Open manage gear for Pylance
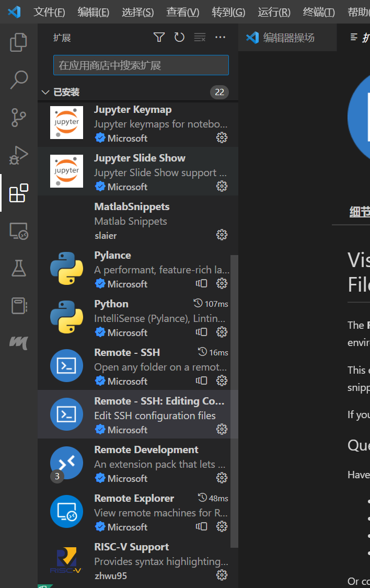 [x=222, y=283]
